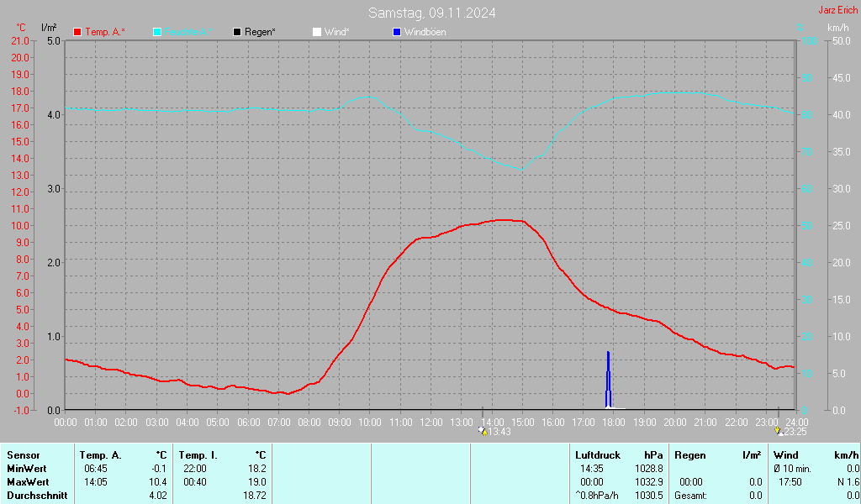This screenshot has width=861, height=504.
Task: Toggle the white Wind legend box
Action: tap(316, 32)
